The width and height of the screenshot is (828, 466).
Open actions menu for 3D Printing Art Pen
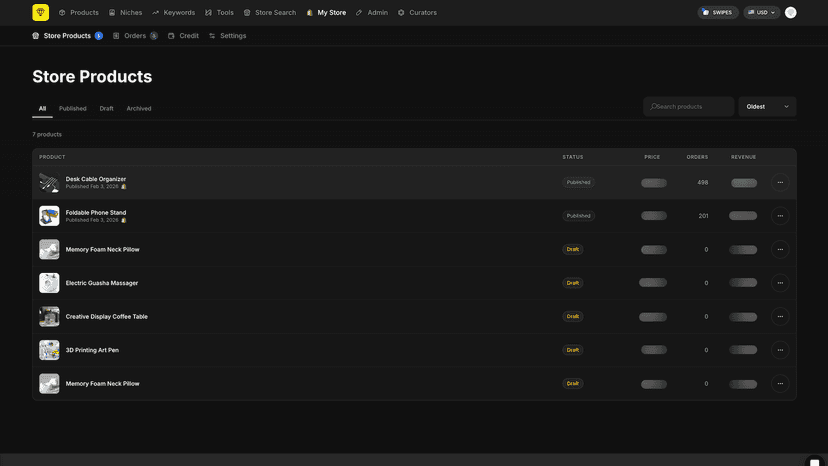click(780, 350)
